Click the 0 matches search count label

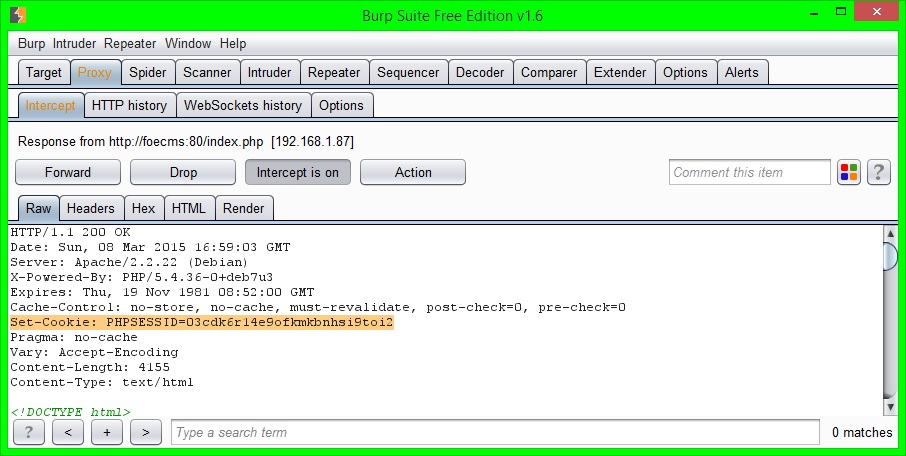click(x=862, y=432)
